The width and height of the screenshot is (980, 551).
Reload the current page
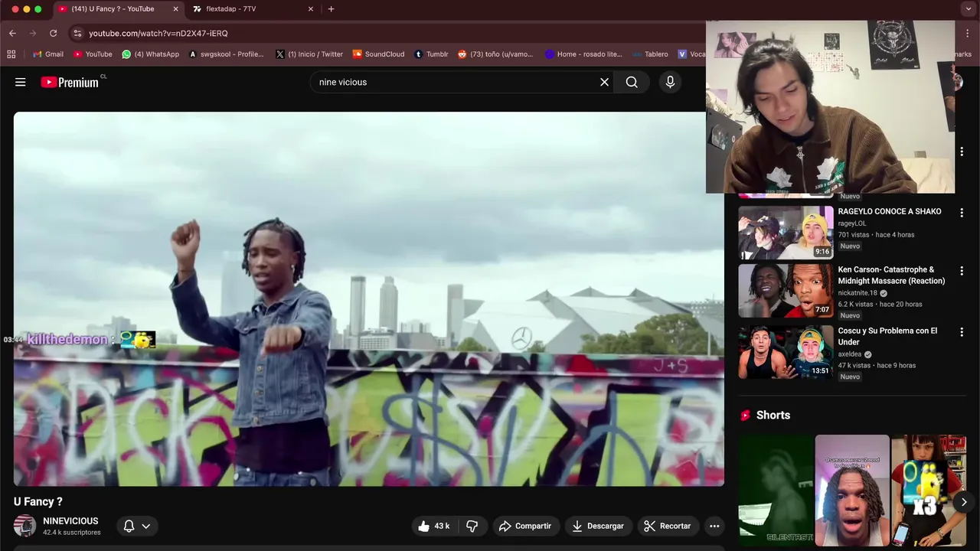point(53,33)
